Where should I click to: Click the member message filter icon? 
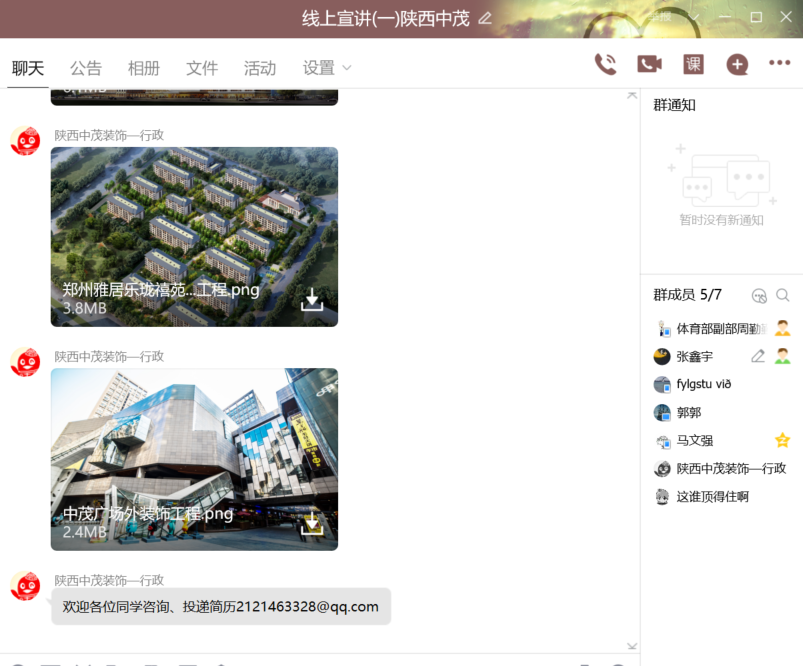tap(759, 295)
